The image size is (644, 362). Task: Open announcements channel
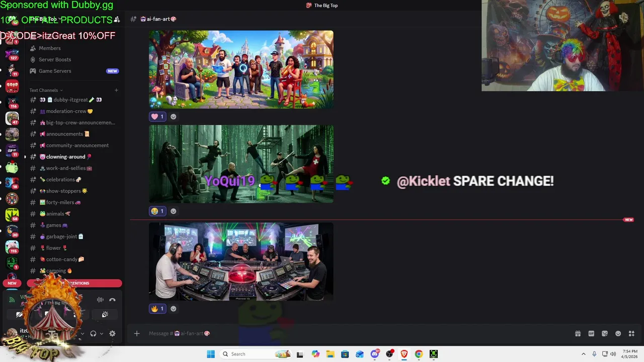pos(74,134)
